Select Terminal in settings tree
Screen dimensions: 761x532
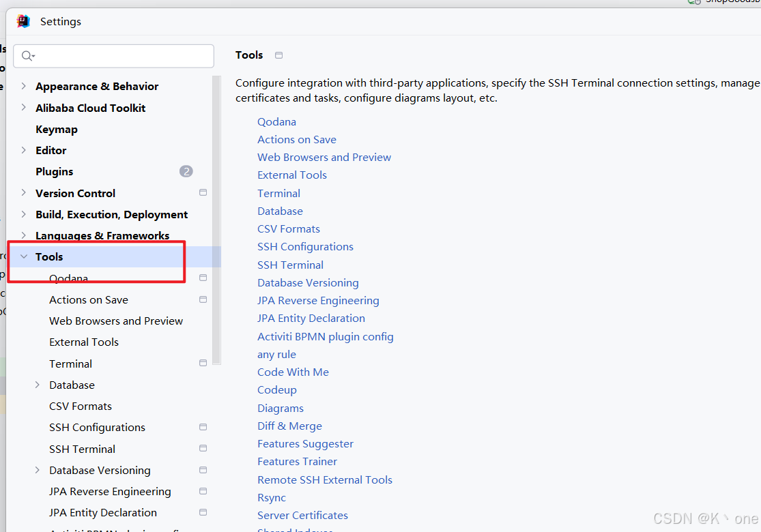pos(70,364)
